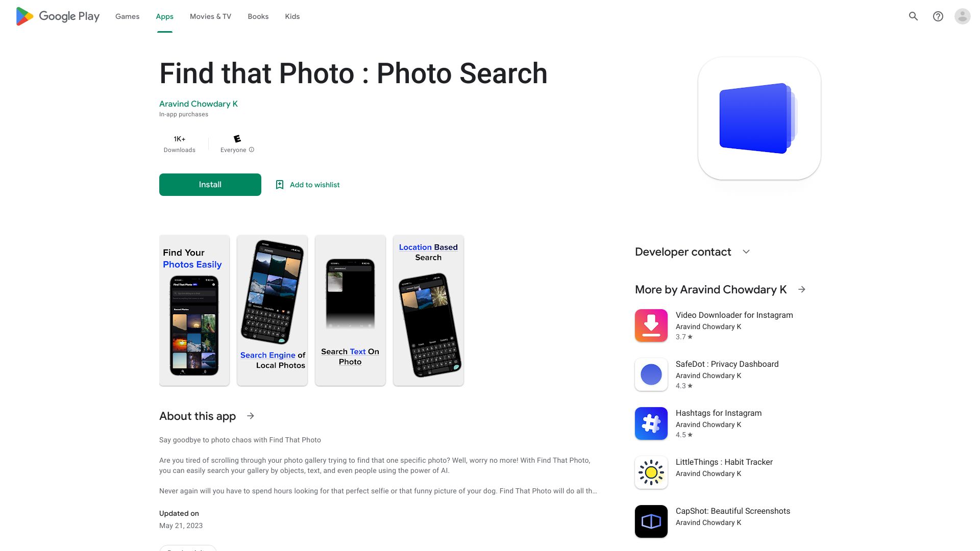The height and width of the screenshot is (551, 980).
Task: Select the Apps tab
Action: tap(164, 16)
